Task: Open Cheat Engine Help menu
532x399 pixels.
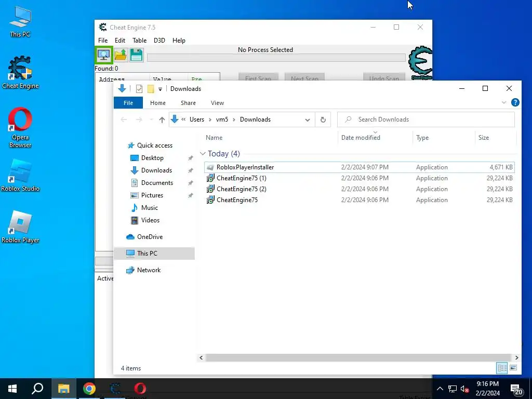Action: pos(179,41)
